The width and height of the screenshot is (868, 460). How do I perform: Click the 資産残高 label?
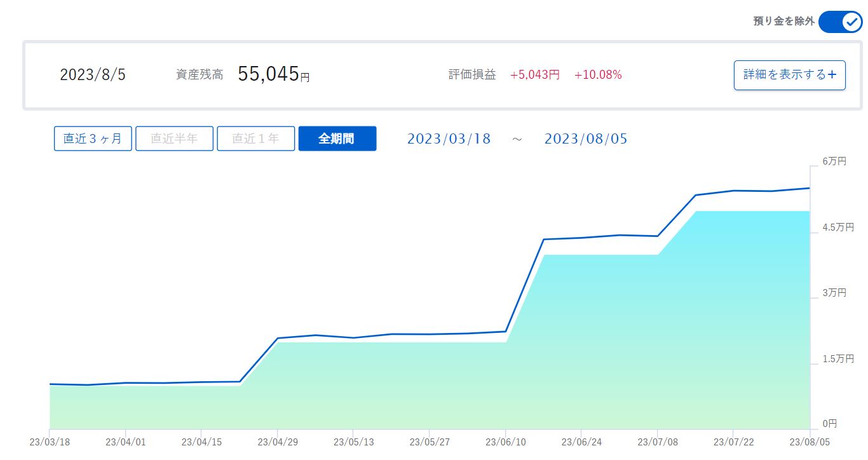pyautogui.click(x=200, y=75)
